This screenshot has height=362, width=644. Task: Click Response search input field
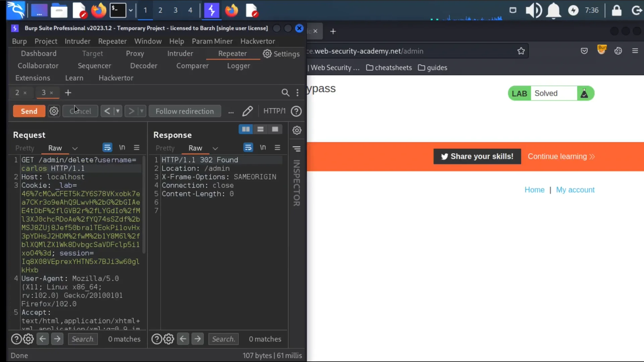pos(223,339)
